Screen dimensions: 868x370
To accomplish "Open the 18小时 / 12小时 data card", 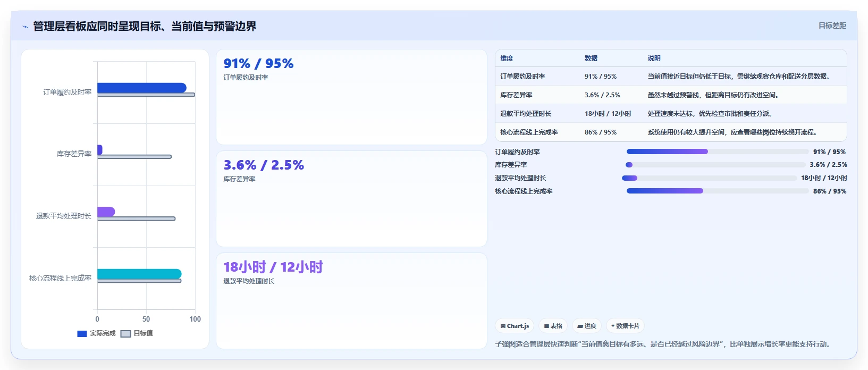I will coord(351,301).
